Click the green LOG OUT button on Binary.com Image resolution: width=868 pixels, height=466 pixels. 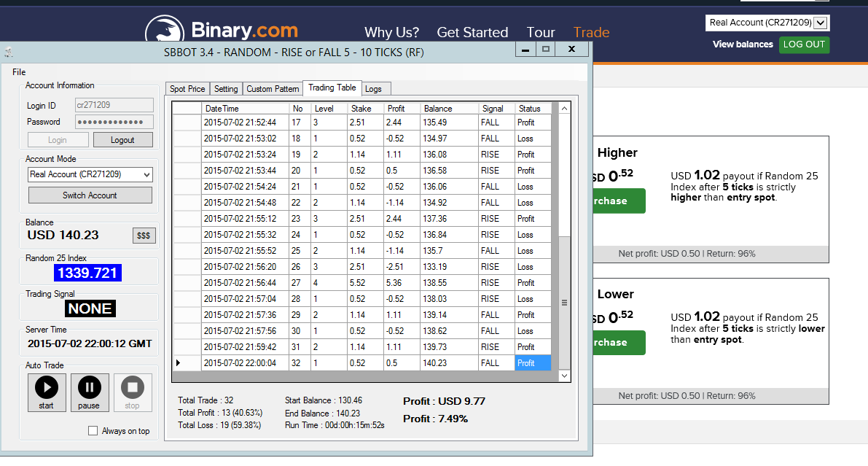[804, 44]
